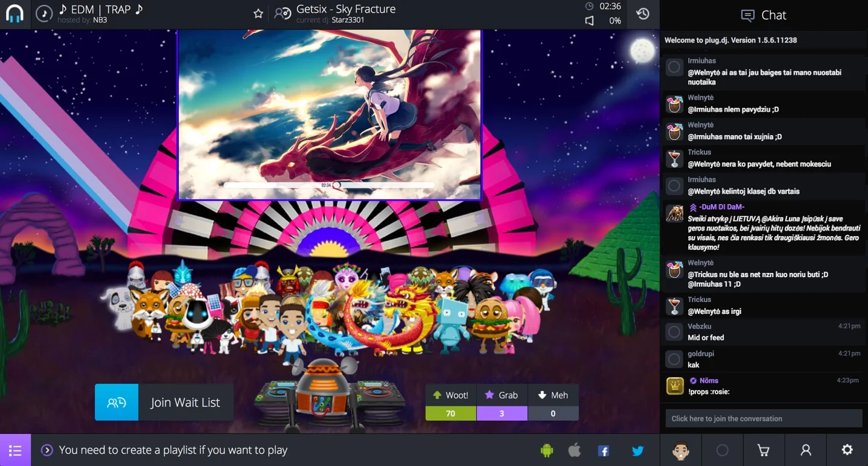The height and width of the screenshot is (466, 868).
Task: Click the Meh count 0
Action: (553, 413)
